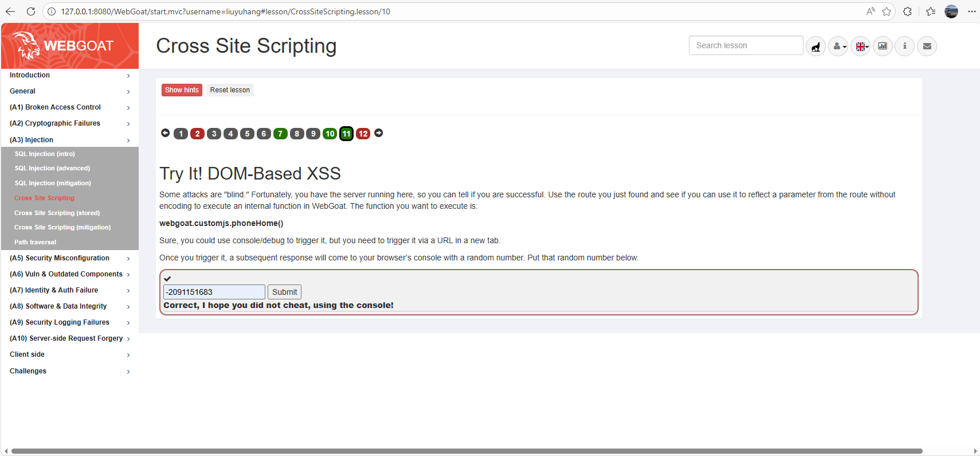
Task: Open lesson page 3
Action: 214,134
